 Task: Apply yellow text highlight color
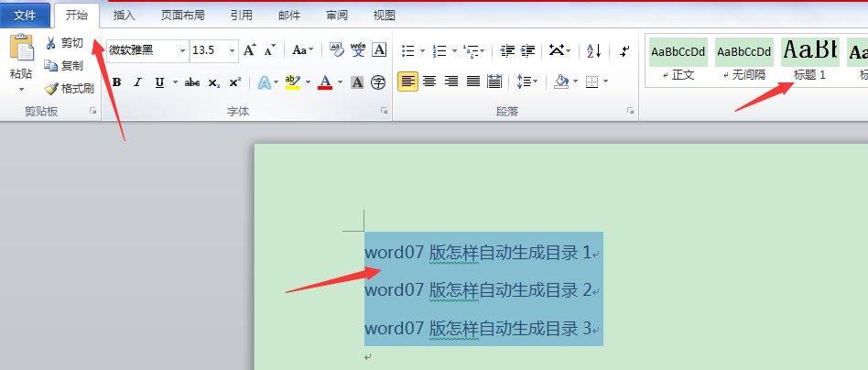[293, 82]
